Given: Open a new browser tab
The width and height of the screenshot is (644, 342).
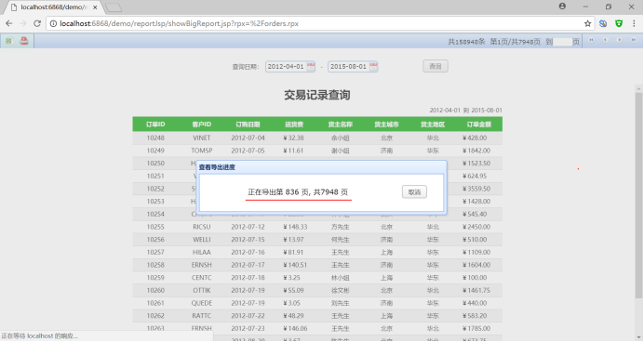Looking at the screenshot, I should point(114,7).
